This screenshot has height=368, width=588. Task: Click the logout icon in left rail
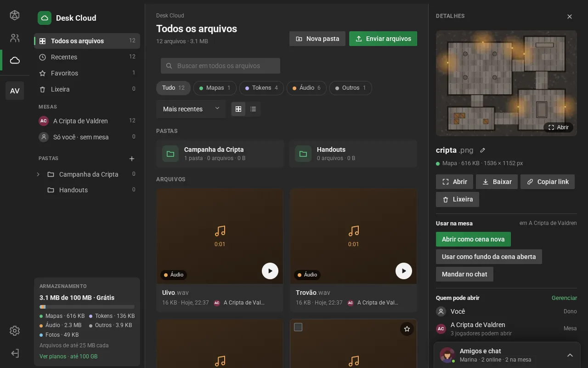click(x=15, y=353)
